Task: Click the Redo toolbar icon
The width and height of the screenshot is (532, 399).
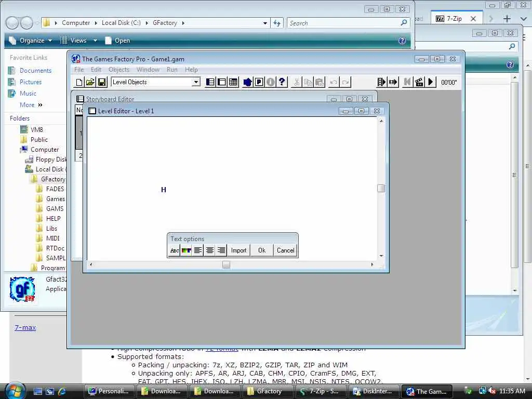Action: [345, 82]
